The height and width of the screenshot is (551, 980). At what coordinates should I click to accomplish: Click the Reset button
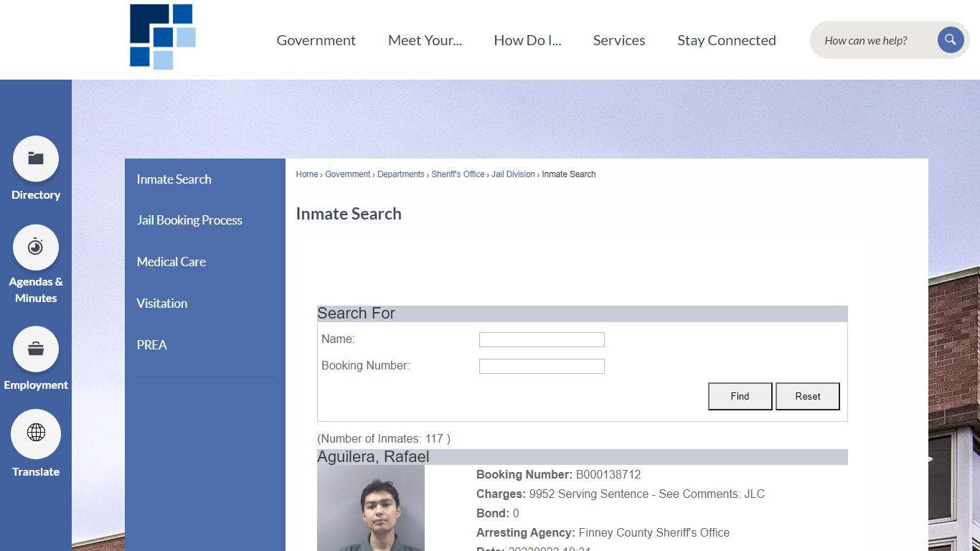808,396
